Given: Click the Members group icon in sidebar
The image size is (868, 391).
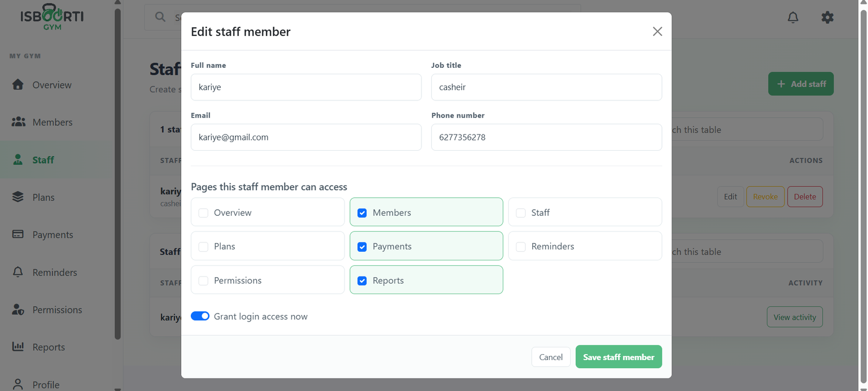Looking at the screenshot, I should pos(18,122).
